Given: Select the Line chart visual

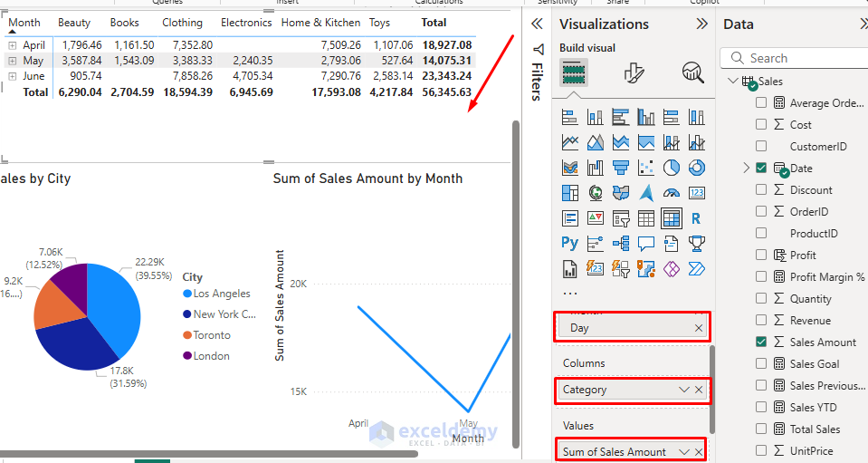Looking at the screenshot, I should click(x=569, y=142).
